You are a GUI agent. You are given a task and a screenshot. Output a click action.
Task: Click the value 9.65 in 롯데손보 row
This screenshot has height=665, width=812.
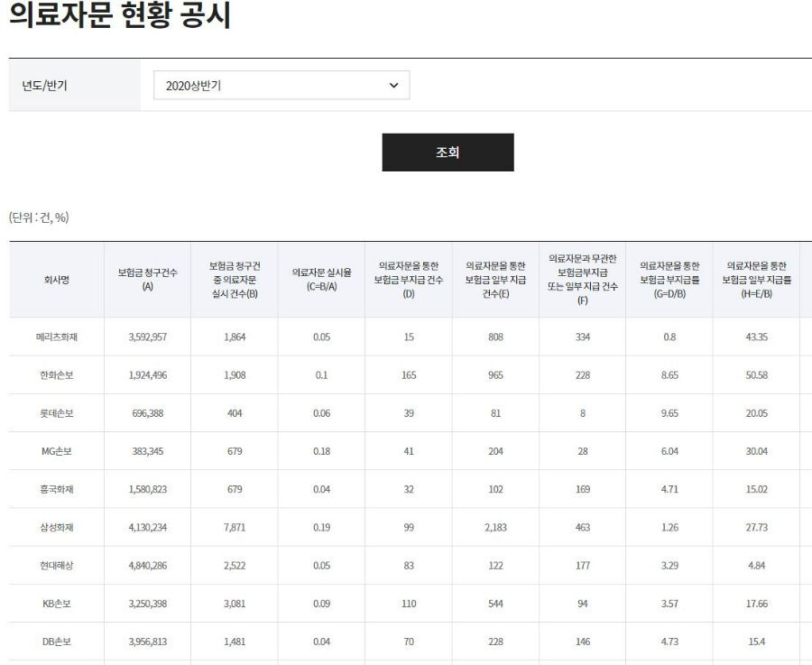pyautogui.click(x=669, y=413)
